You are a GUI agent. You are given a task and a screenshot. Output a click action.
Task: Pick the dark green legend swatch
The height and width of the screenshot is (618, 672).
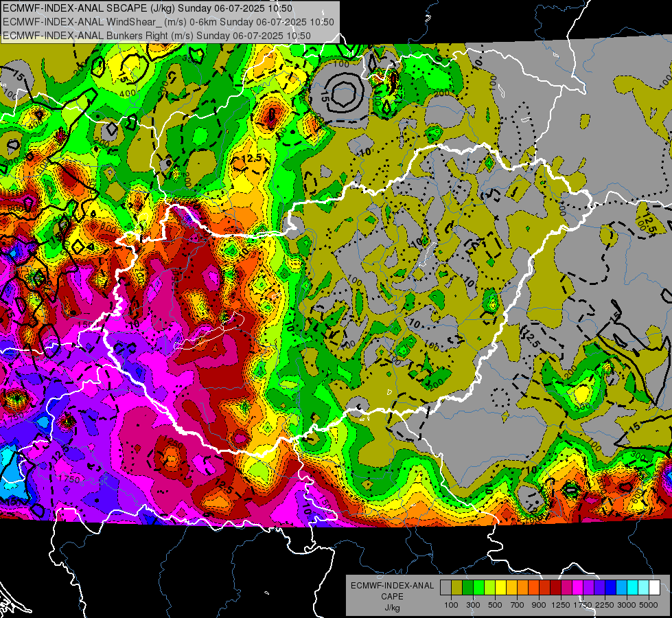tap(468, 588)
